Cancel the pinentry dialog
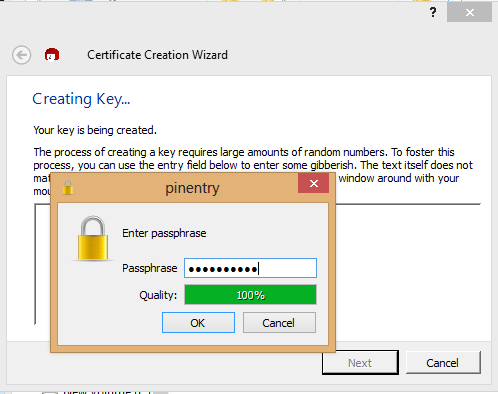 [279, 323]
